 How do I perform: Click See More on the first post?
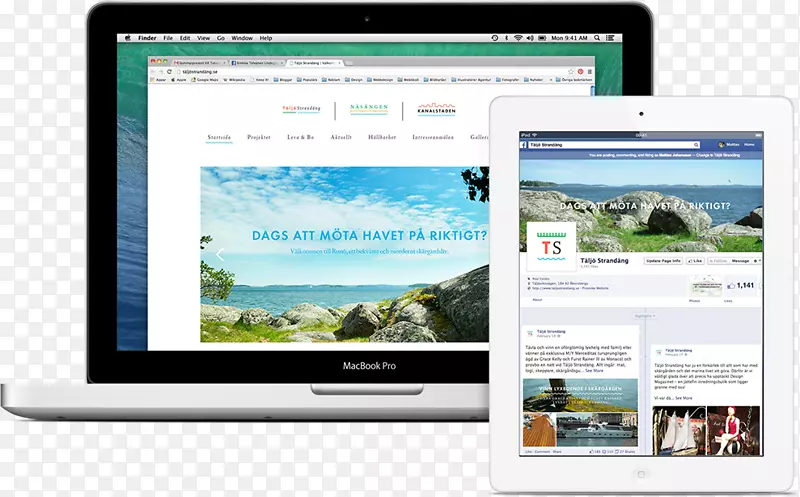click(591, 370)
